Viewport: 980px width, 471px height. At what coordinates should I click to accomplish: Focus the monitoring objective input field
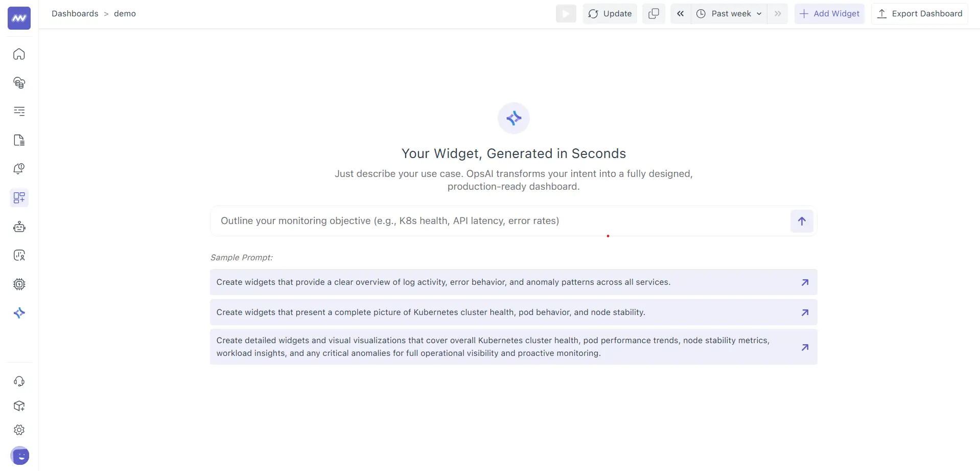pyautogui.click(x=498, y=221)
